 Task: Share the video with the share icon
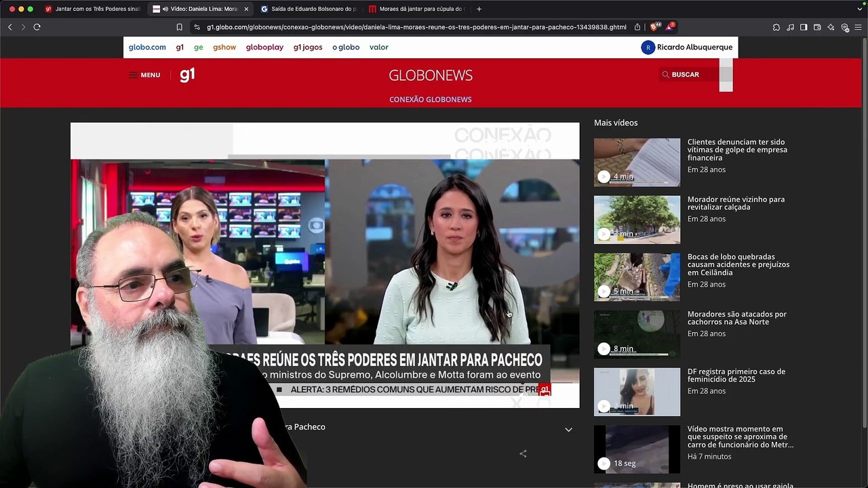[523, 453]
